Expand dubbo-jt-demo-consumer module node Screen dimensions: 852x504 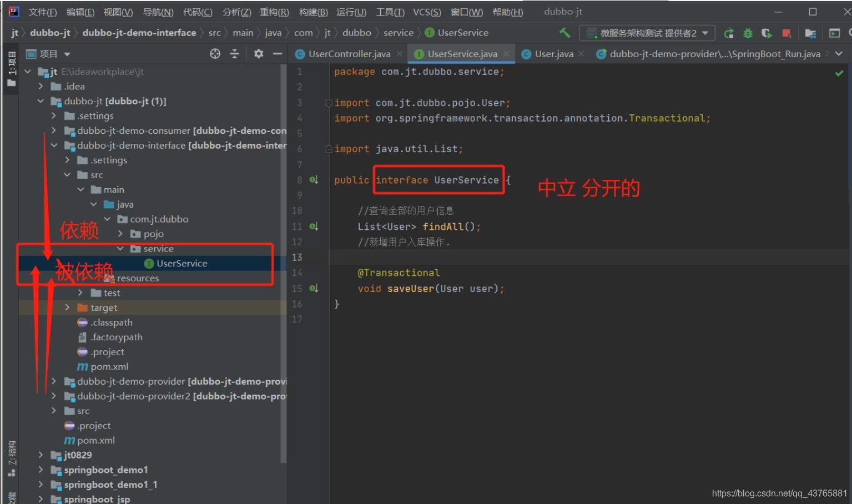pyautogui.click(x=54, y=130)
